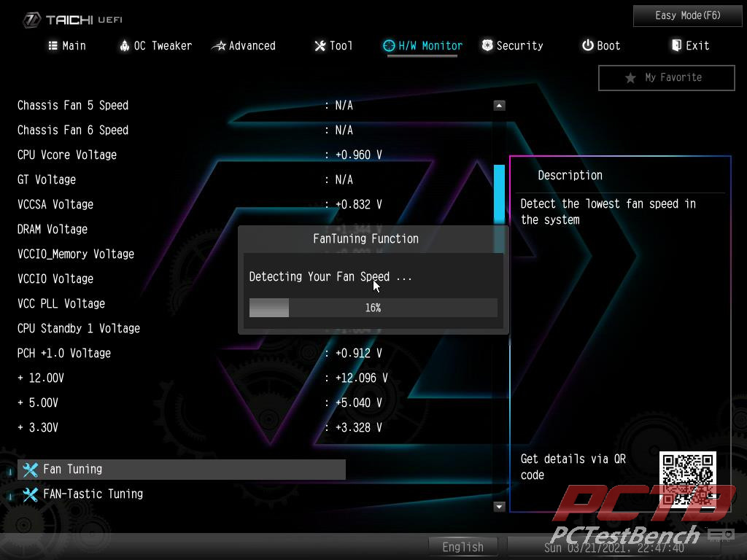
Task: Select the H/W Monitor tab
Action: [x=422, y=46]
